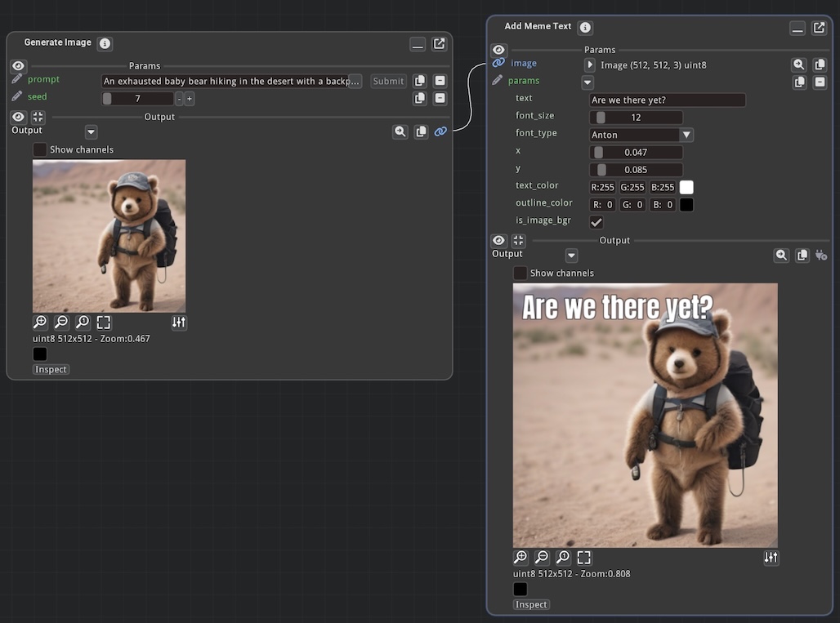
Task: Click copy icon in prompt row
Action: [420, 81]
